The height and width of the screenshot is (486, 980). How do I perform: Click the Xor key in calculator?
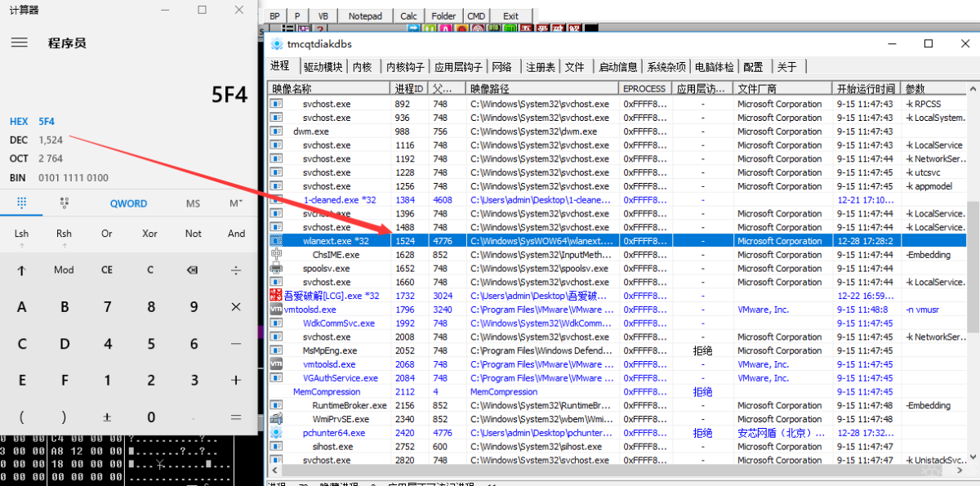point(150,234)
